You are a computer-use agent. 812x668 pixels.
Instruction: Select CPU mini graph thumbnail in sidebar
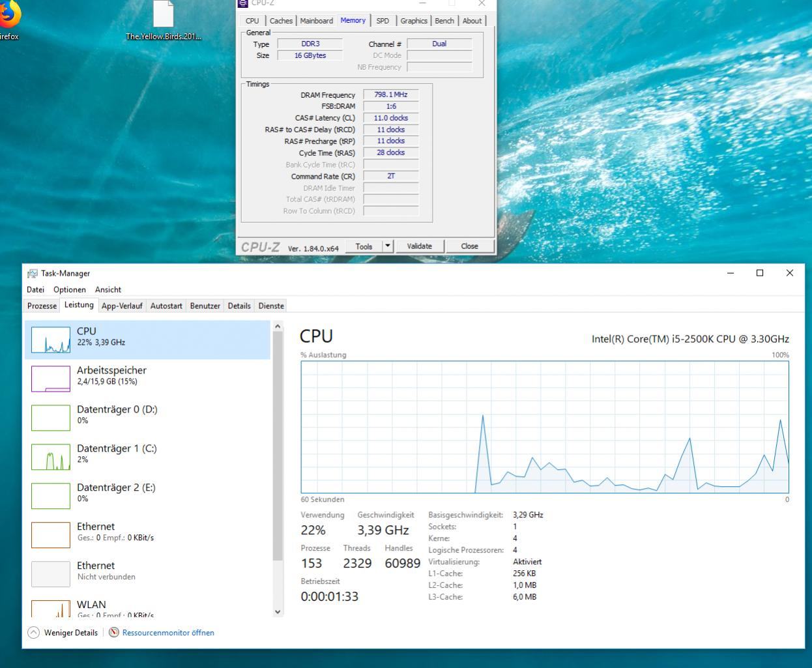coord(51,340)
